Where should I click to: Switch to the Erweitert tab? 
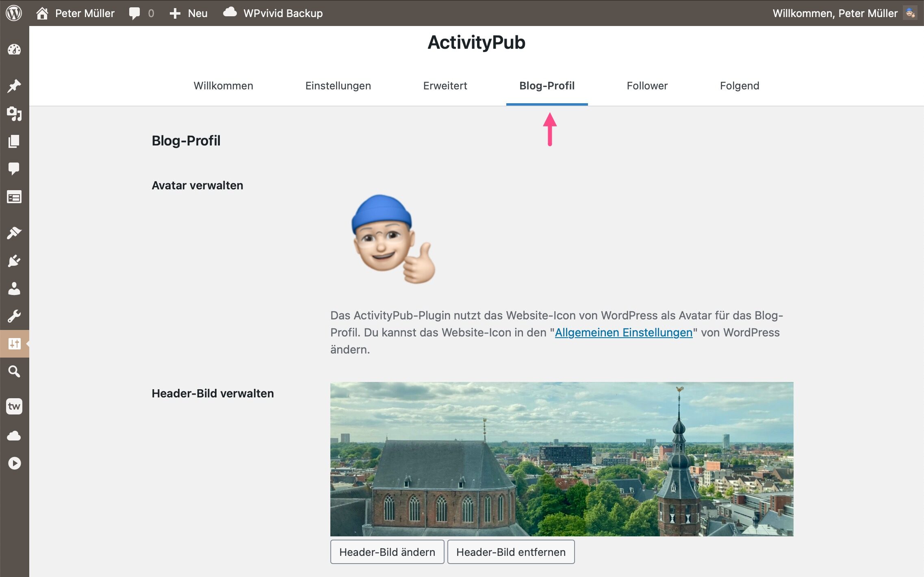coord(445,86)
